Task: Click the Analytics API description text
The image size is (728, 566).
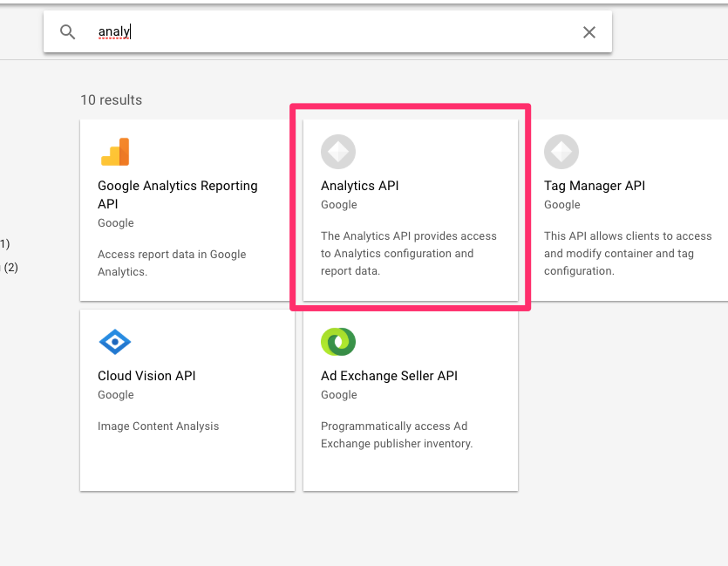Action: [x=410, y=254]
